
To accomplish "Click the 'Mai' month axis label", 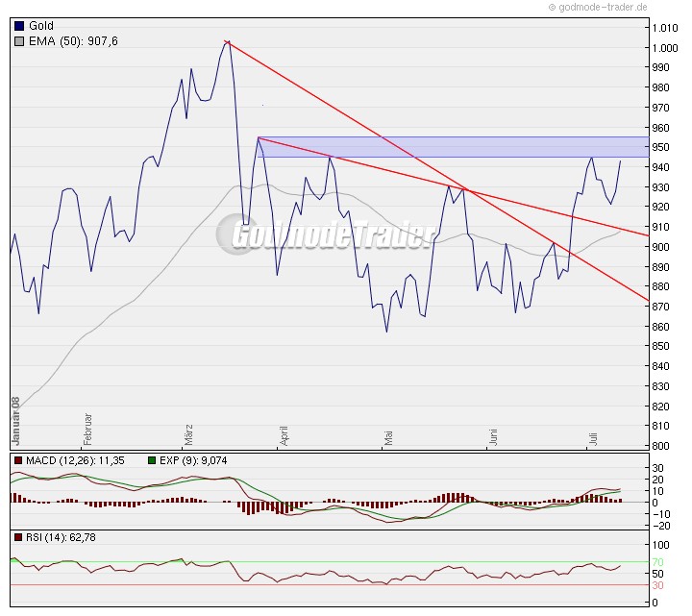I will 388,438.
